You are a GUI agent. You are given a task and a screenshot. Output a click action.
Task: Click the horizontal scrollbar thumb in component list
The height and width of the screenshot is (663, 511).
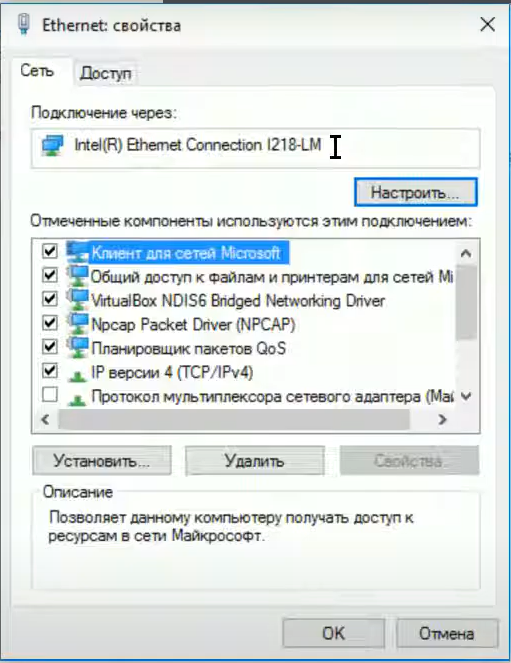pos(234,419)
